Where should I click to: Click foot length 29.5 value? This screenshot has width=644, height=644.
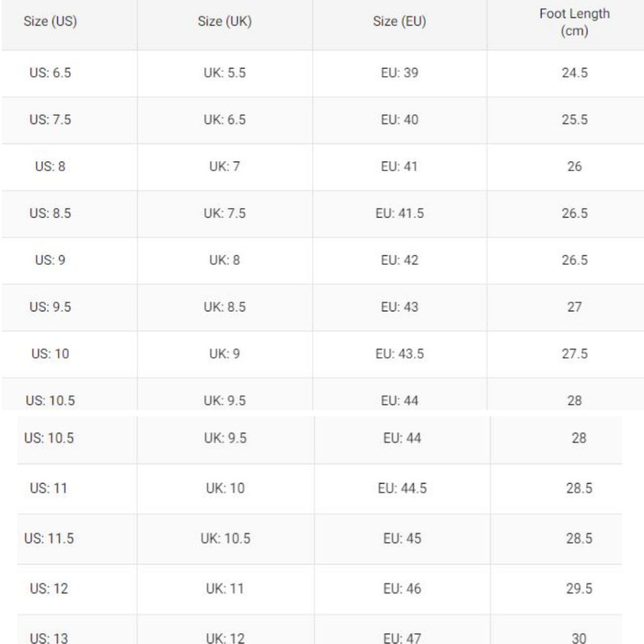579,589
